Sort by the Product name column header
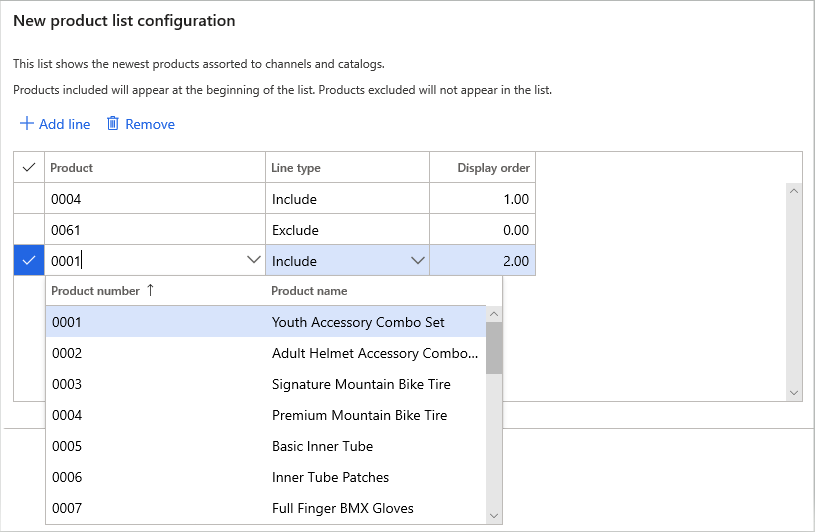The image size is (815, 532). tap(310, 291)
